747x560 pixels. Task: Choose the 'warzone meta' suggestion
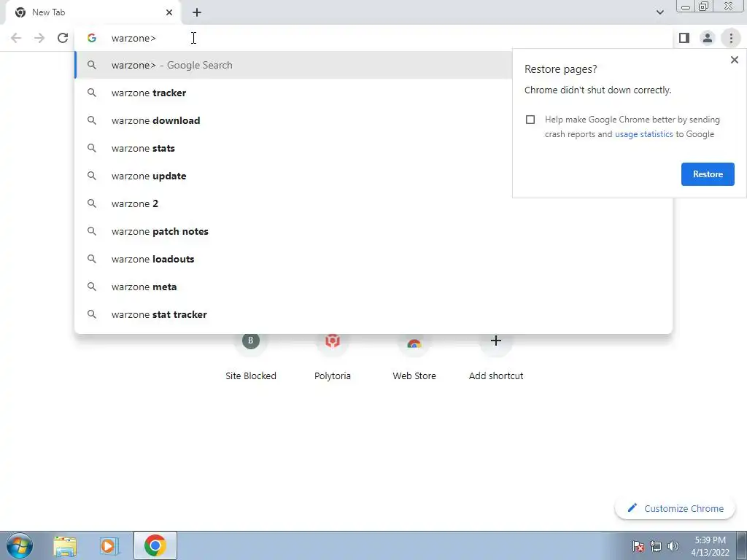pyautogui.click(x=373, y=287)
